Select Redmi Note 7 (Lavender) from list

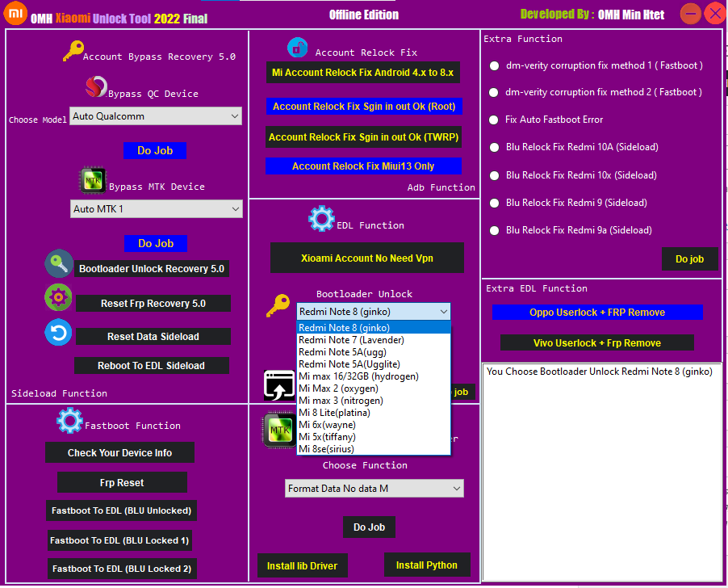click(351, 340)
